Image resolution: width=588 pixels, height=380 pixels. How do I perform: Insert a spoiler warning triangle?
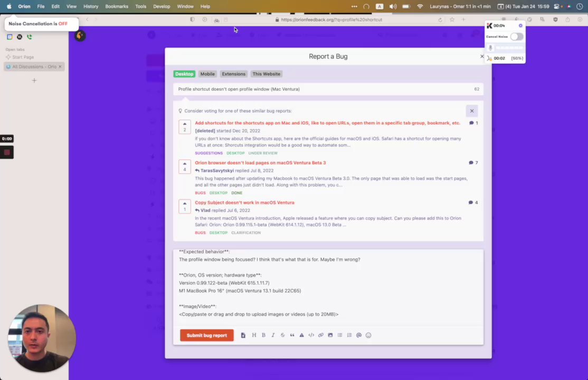[x=301, y=335]
